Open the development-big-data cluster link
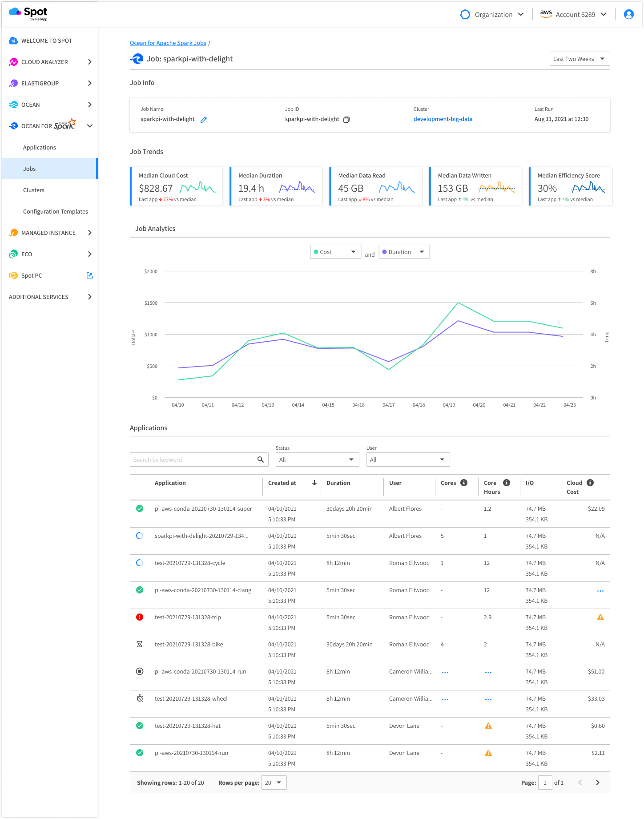The width and height of the screenshot is (644, 819). [443, 119]
